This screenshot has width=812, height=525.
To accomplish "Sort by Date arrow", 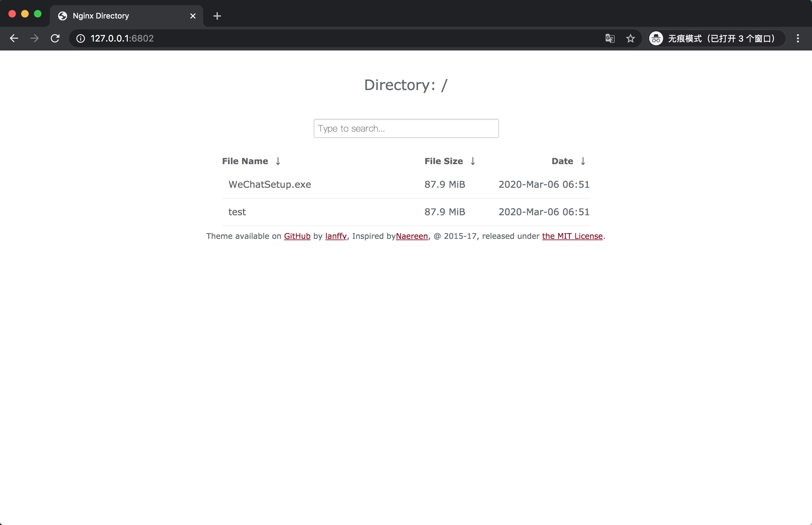I will click(583, 161).
